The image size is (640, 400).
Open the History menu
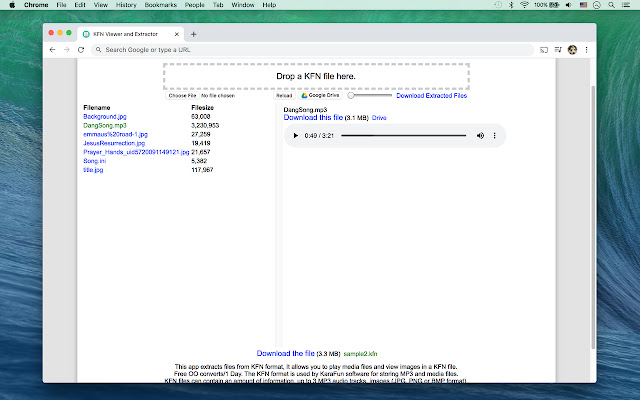click(x=126, y=5)
